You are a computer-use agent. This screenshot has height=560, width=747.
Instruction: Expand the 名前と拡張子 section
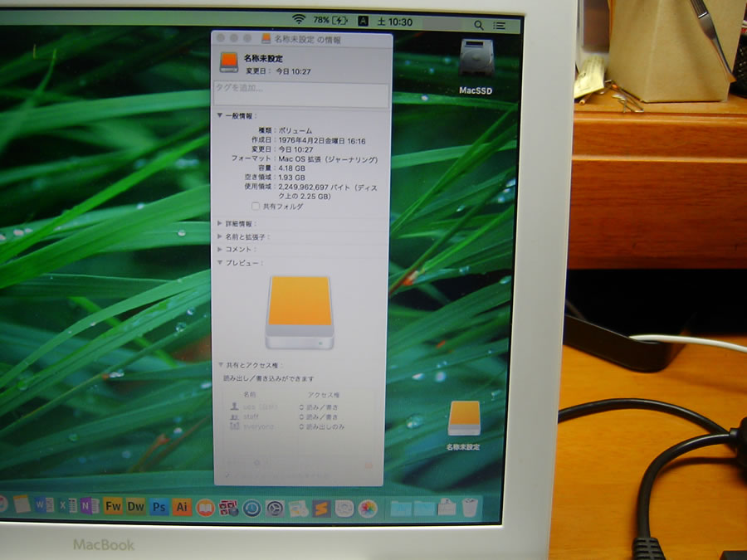pyautogui.click(x=220, y=236)
